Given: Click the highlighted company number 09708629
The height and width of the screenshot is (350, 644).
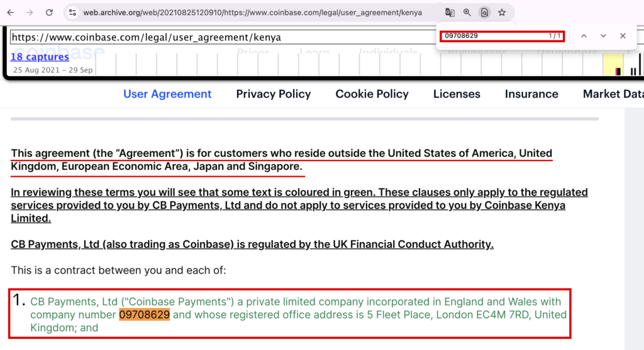Looking at the screenshot, I should [144, 315].
